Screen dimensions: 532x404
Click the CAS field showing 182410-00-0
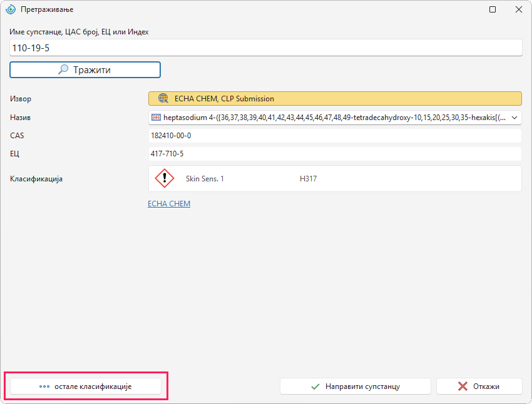pyautogui.click(x=335, y=136)
